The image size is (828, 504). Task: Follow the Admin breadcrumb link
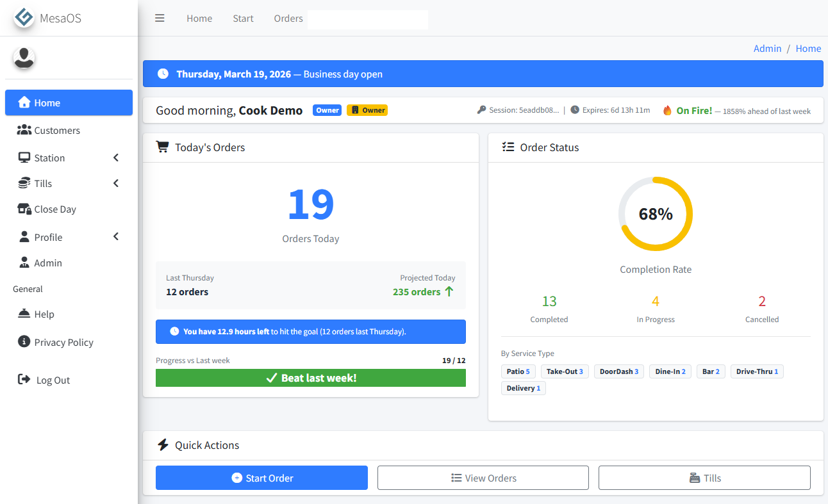click(x=767, y=48)
